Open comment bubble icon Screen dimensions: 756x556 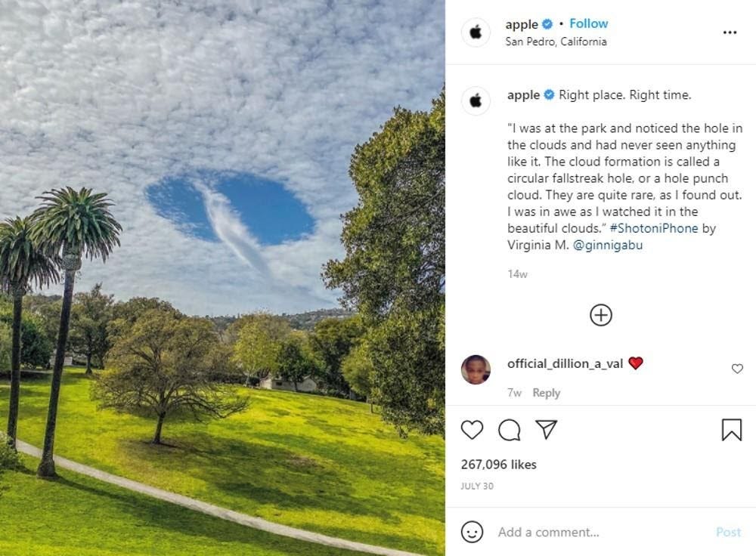[x=509, y=430]
